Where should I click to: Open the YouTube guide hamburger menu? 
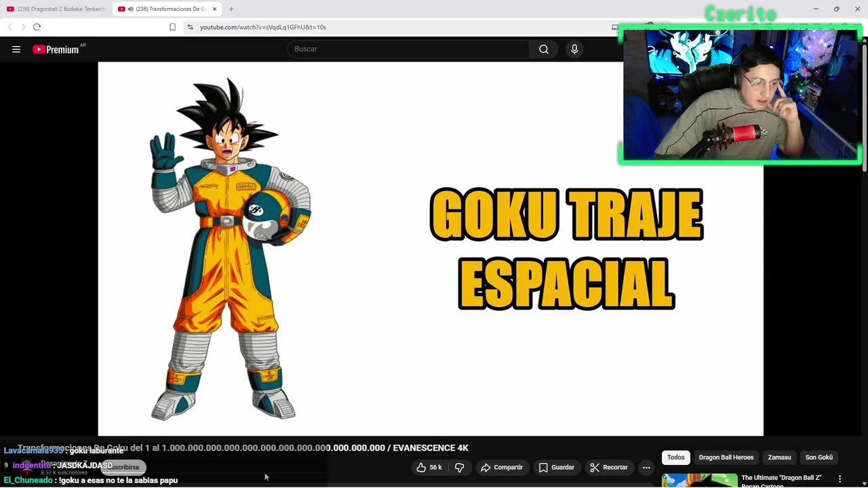point(16,49)
